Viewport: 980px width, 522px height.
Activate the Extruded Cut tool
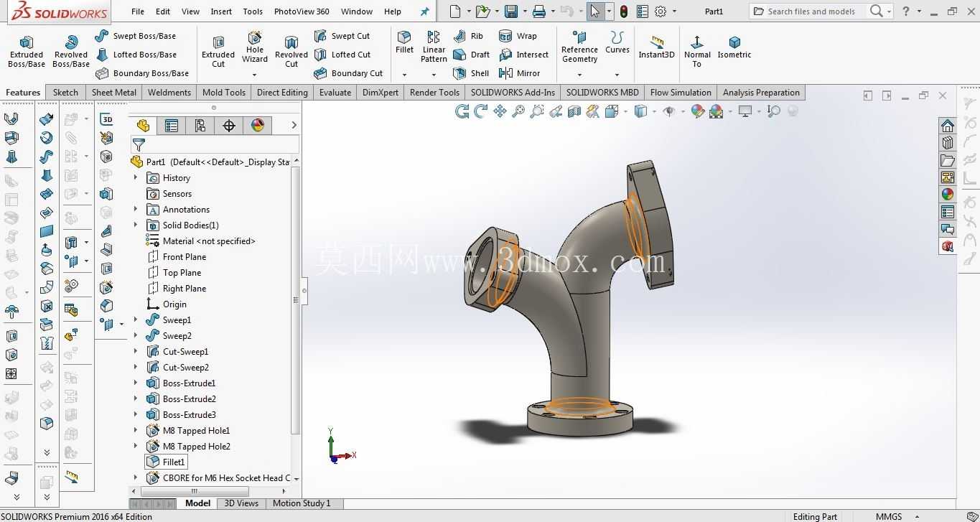click(218, 52)
